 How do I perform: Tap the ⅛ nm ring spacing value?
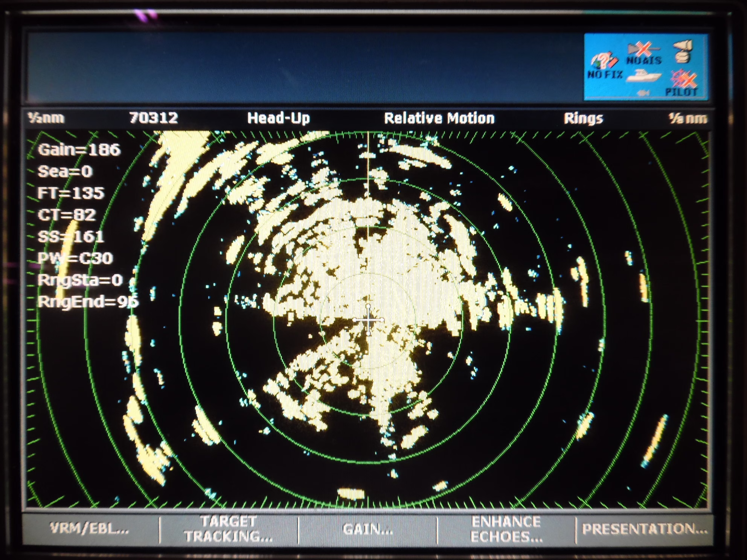pyautogui.click(x=688, y=119)
